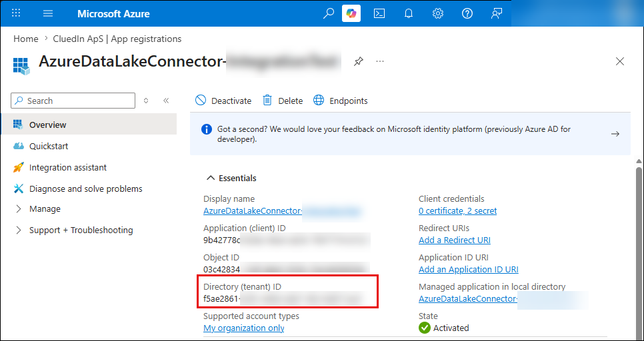The image size is (644, 341).
Task: Click the Client credentials label
Action: 451,199
